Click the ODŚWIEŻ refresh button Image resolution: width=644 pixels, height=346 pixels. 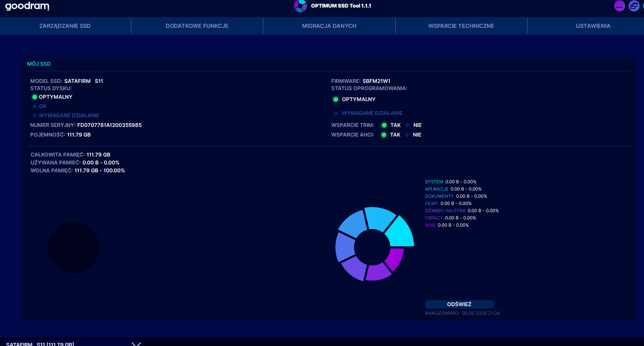(x=459, y=304)
